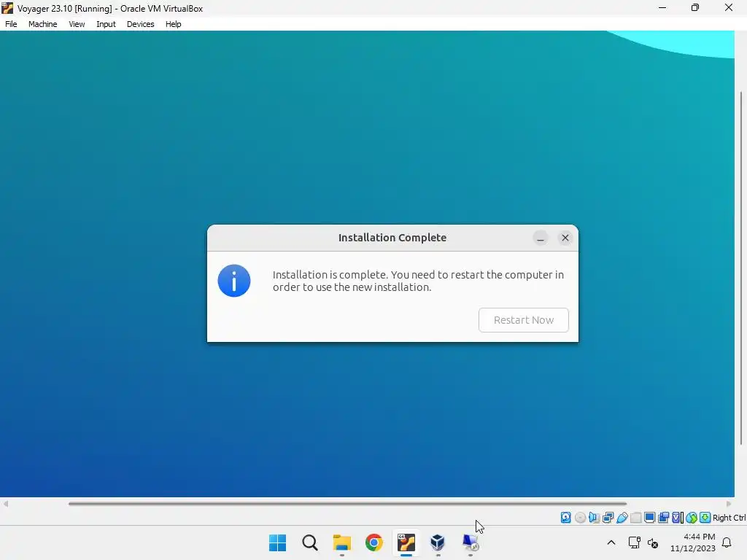Click the muted volume tray icon
Image resolution: width=747 pixels, height=560 pixels.
(x=653, y=542)
